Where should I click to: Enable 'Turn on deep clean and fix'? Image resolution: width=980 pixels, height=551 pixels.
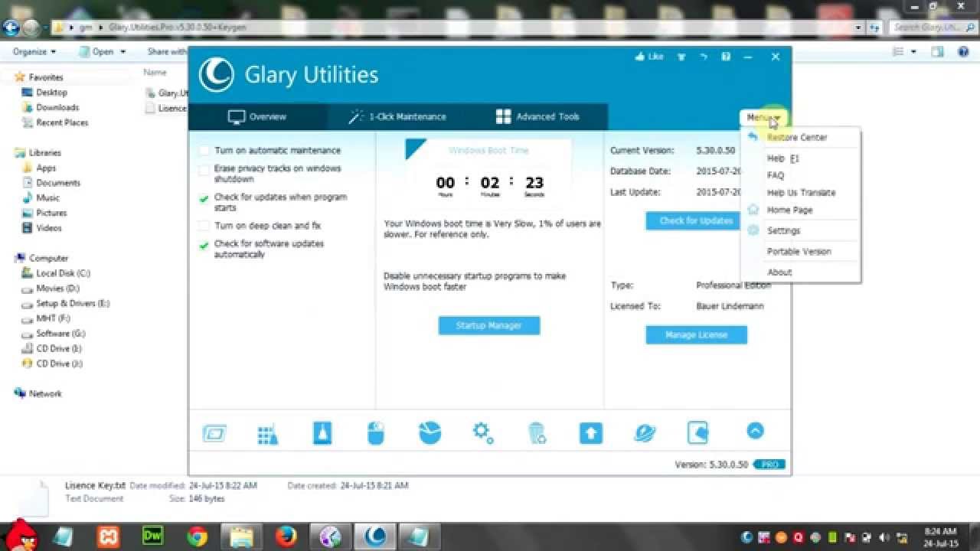pos(204,226)
